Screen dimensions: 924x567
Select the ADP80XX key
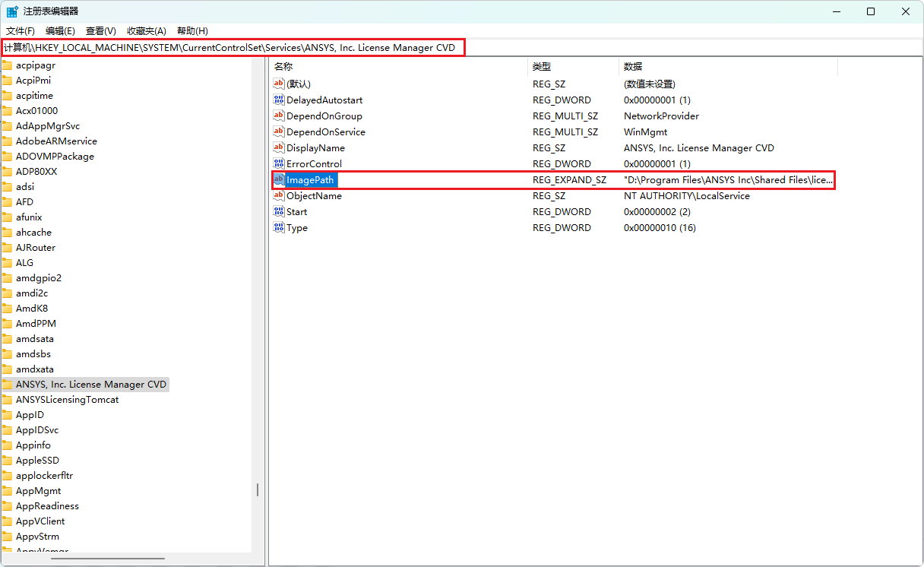pyautogui.click(x=36, y=172)
